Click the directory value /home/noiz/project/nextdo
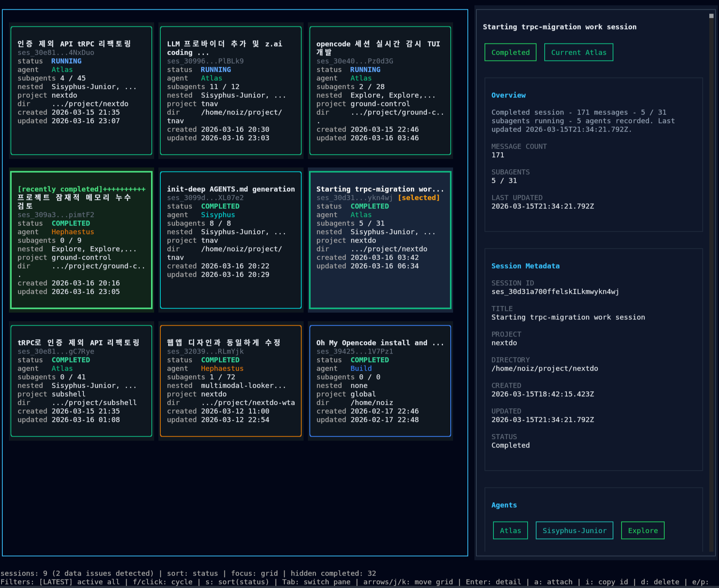Image resolution: width=719 pixels, height=588 pixels. point(545,368)
